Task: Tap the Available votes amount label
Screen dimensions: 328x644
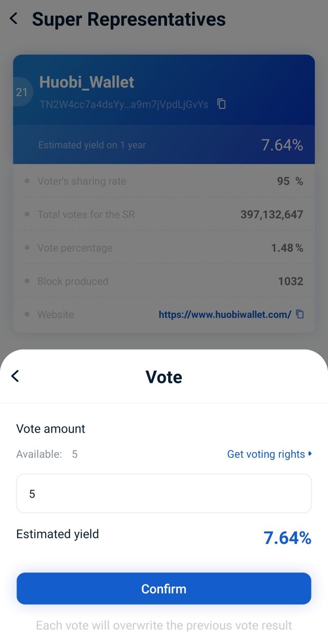Action: click(x=47, y=454)
